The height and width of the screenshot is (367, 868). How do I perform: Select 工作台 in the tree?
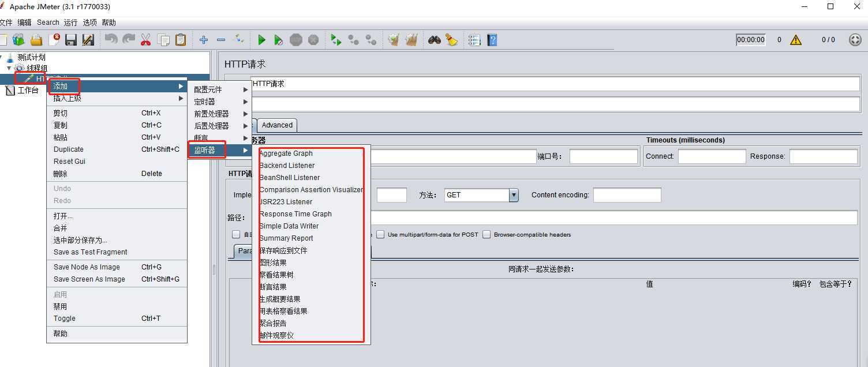point(28,90)
